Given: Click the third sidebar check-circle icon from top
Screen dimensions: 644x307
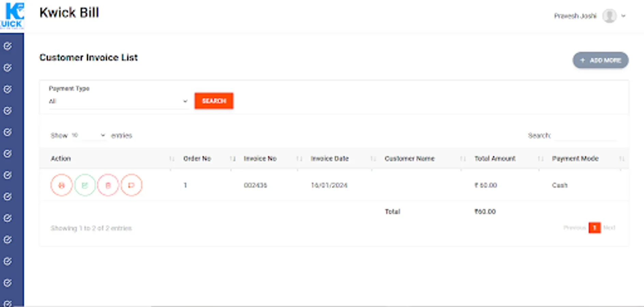Looking at the screenshot, I should point(8,89).
